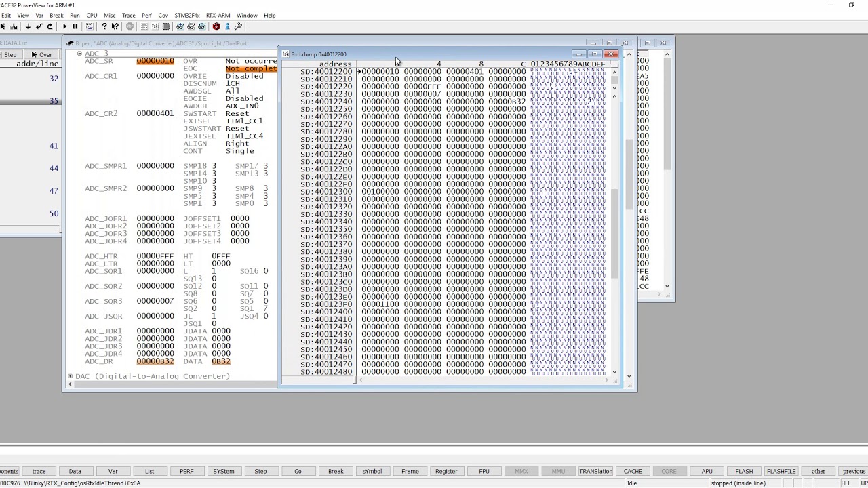Open the Trace menu
Viewport: 868px width, 488px height.
coord(128,15)
